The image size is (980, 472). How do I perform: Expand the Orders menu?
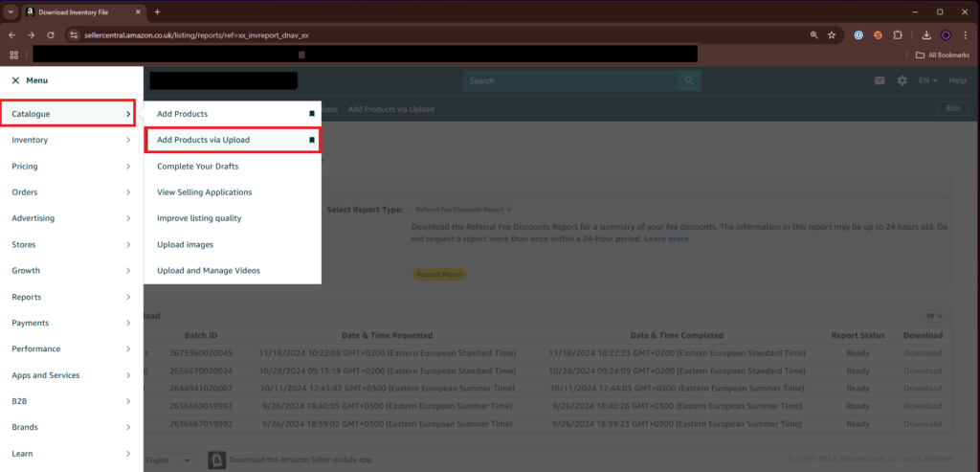point(71,192)
